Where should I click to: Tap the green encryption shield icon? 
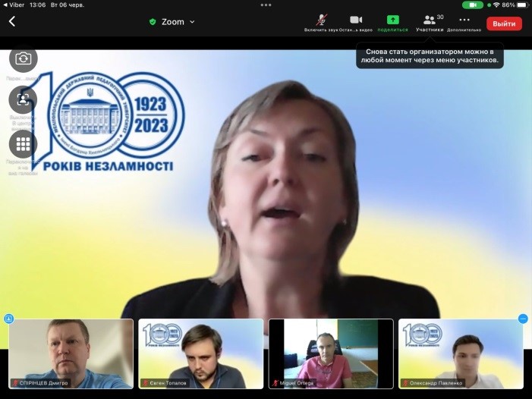tap(153, 22)
